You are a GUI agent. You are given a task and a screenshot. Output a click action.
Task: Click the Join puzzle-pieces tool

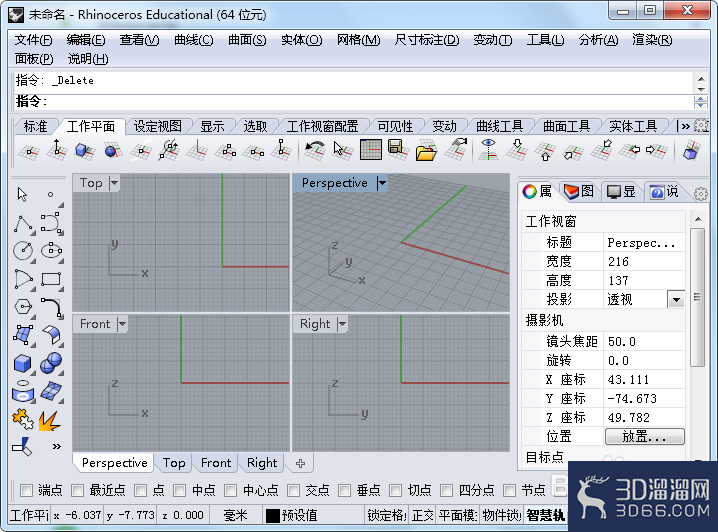[x=23, y=419]
